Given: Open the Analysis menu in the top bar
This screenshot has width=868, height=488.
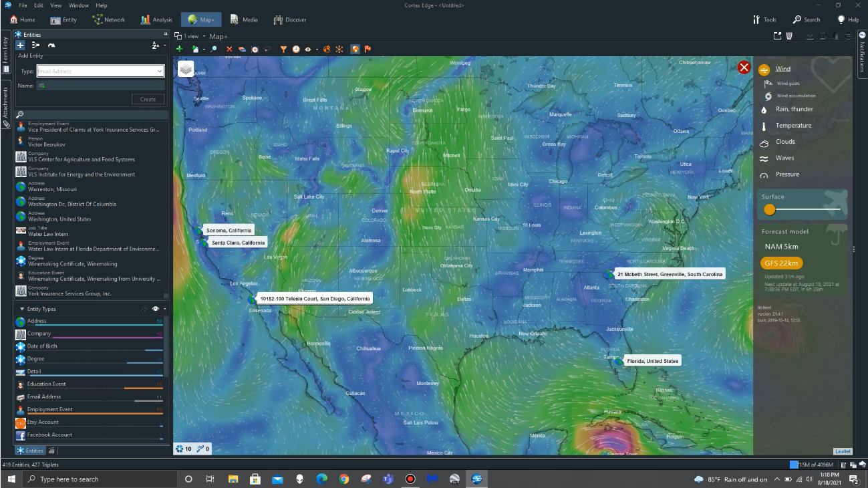Looking at the screenshot, I should (156, 19).
